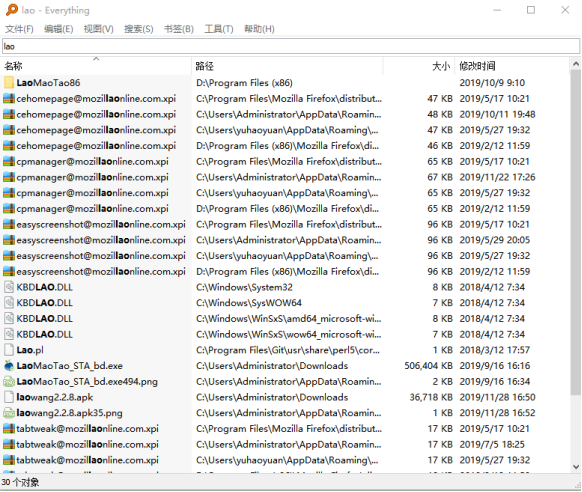This screenshot has height=492, width=582.
Task: Click the vertical scrollbar thumb
Action: [x=576, y=232]
